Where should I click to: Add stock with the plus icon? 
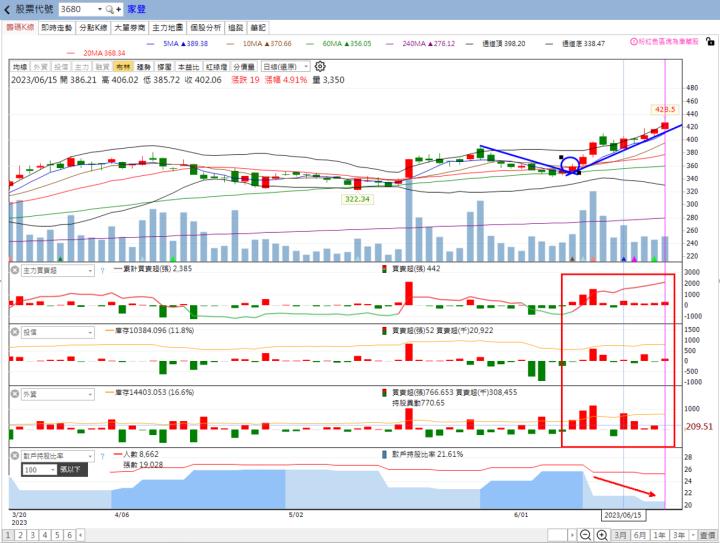(118, 9)
